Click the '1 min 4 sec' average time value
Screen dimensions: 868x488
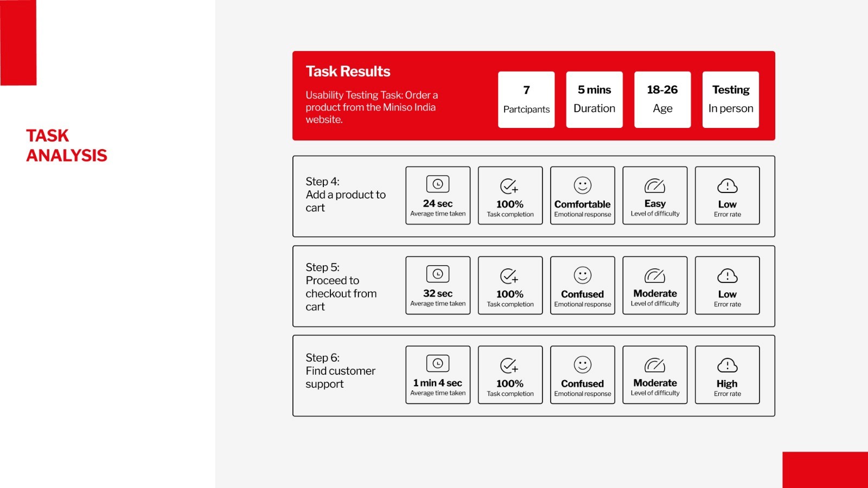coord(438,383)
